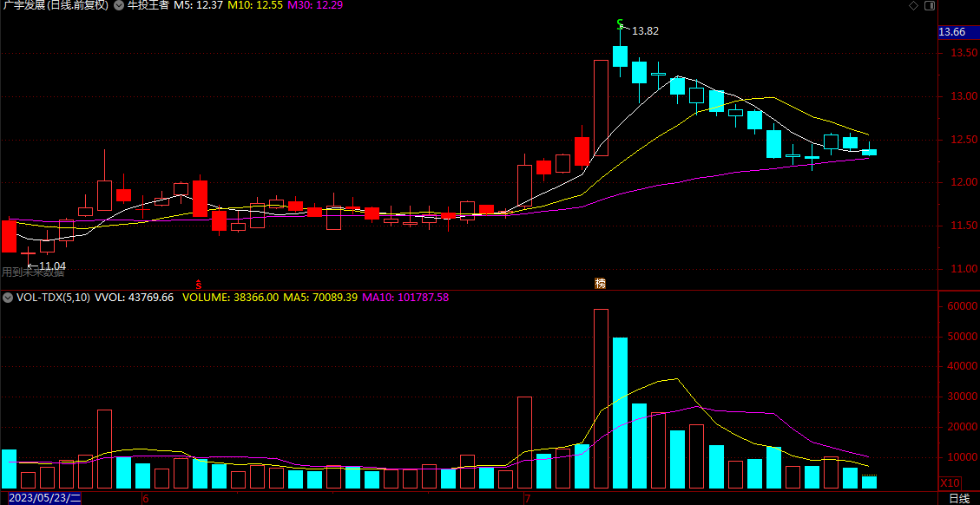The width and height of the screenshot is (980, 505).
Task: Click the volume MA5: 70089.39 label
Action: pyautogui.click(x=320, y=298)
